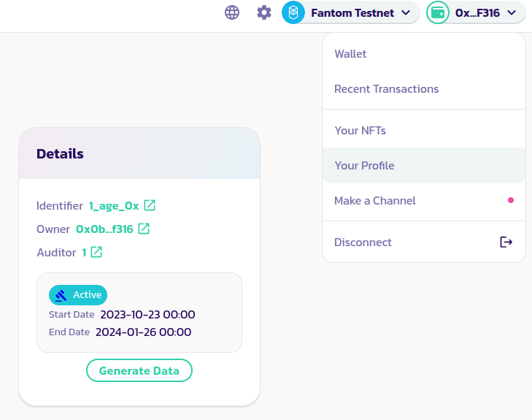Viewport: 532px width, 420px height.
Task: Click the 1_age_0x identifier link
Action: (114, 205)
